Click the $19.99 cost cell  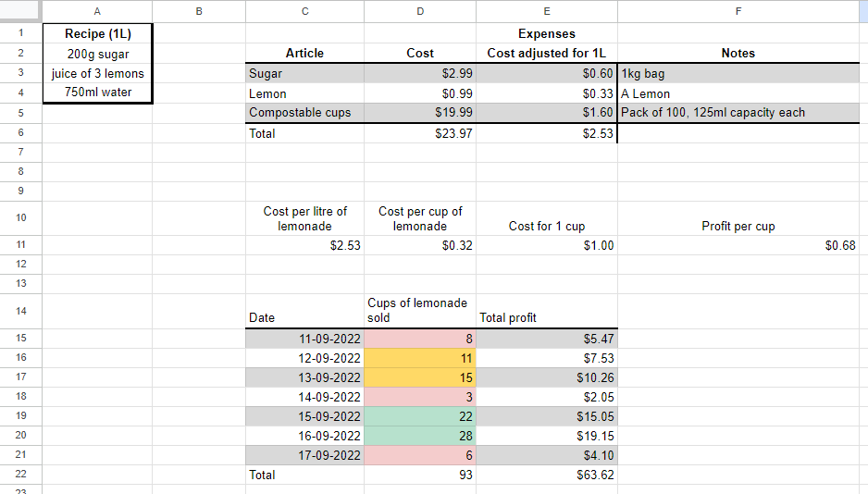click(420, 113)
